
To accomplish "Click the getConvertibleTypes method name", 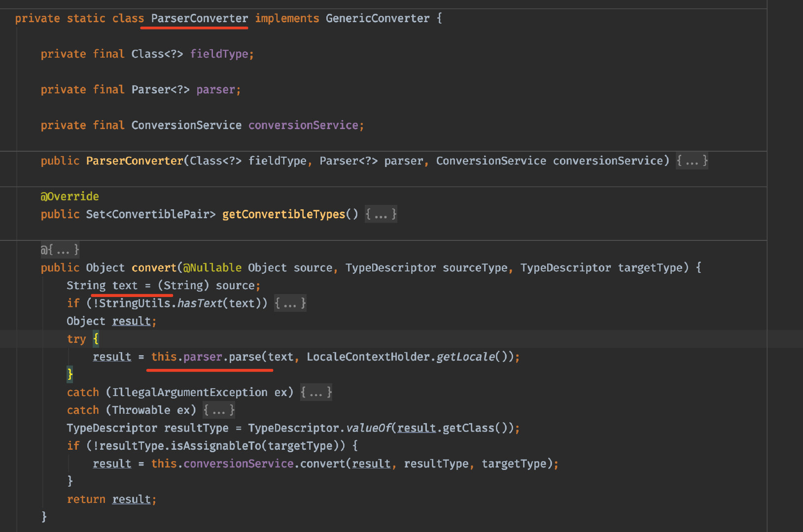I will (x=283, y=214).
